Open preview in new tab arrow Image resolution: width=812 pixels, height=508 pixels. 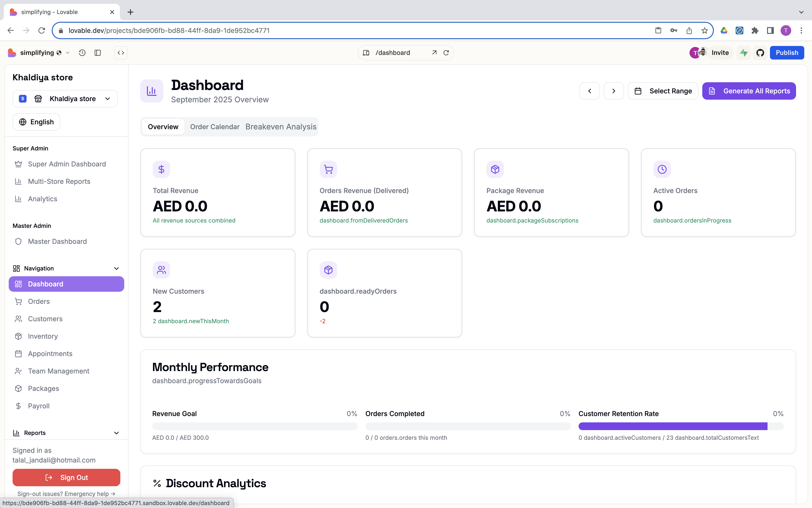coord(434,53)
